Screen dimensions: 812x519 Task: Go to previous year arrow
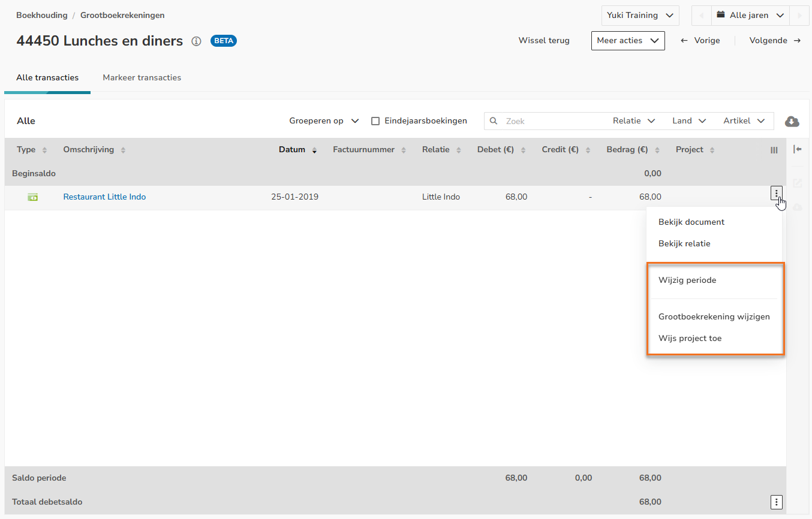pyautogui.click(x=702, y=16)
